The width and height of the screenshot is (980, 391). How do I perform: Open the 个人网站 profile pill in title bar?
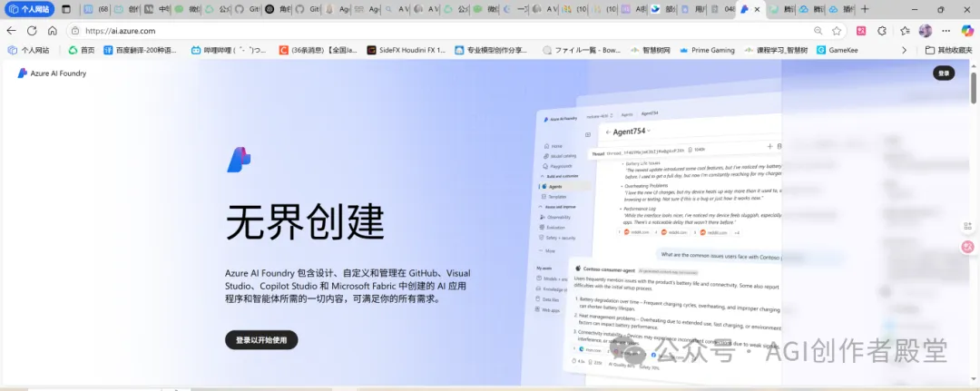(x=29, y=9)
